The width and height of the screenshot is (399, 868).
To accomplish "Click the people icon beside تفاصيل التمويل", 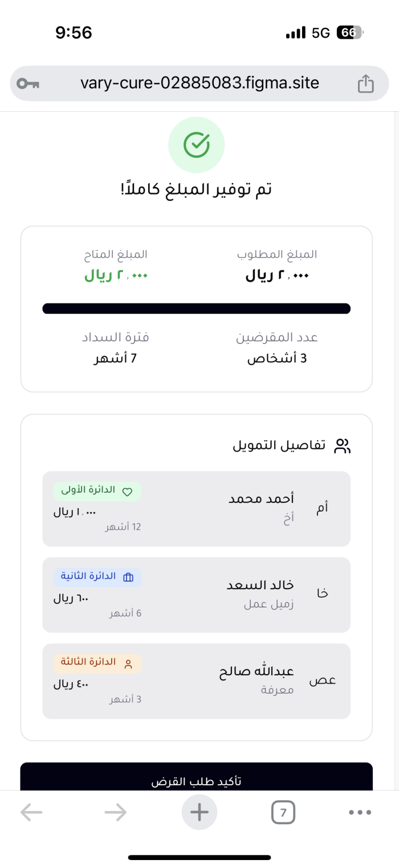I will (x=343, y=446).
